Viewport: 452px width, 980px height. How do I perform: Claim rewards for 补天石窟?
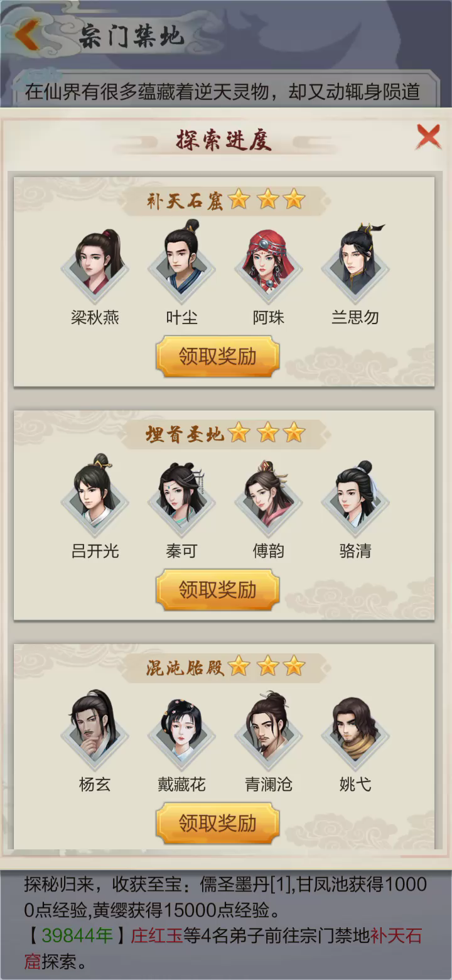click(218, 357)
